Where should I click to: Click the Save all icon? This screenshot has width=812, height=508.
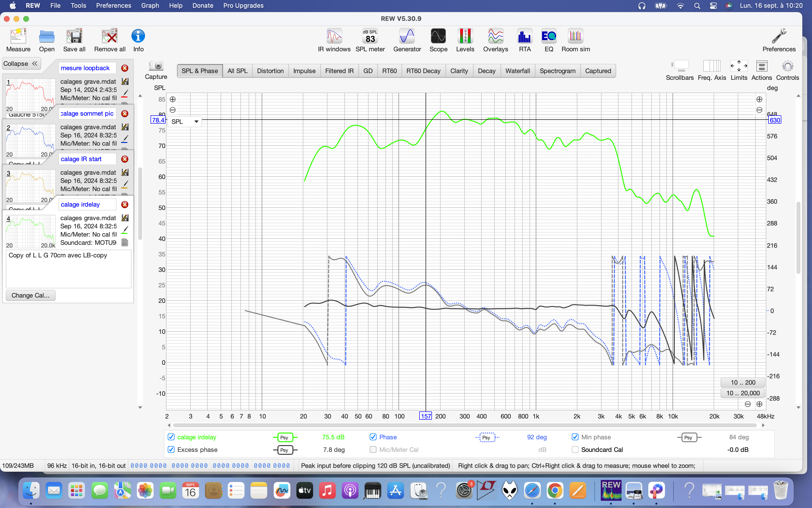tap(74, 40)
